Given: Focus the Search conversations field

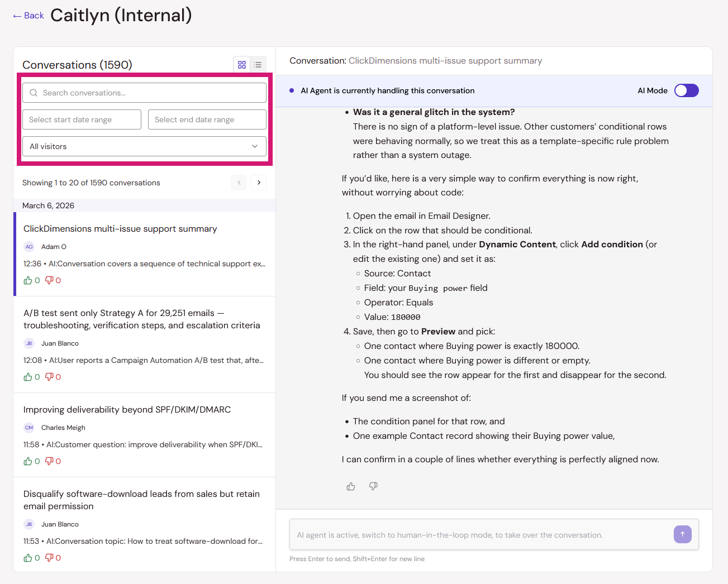Looking at the screenshot, I should click(x=144, y=93).
